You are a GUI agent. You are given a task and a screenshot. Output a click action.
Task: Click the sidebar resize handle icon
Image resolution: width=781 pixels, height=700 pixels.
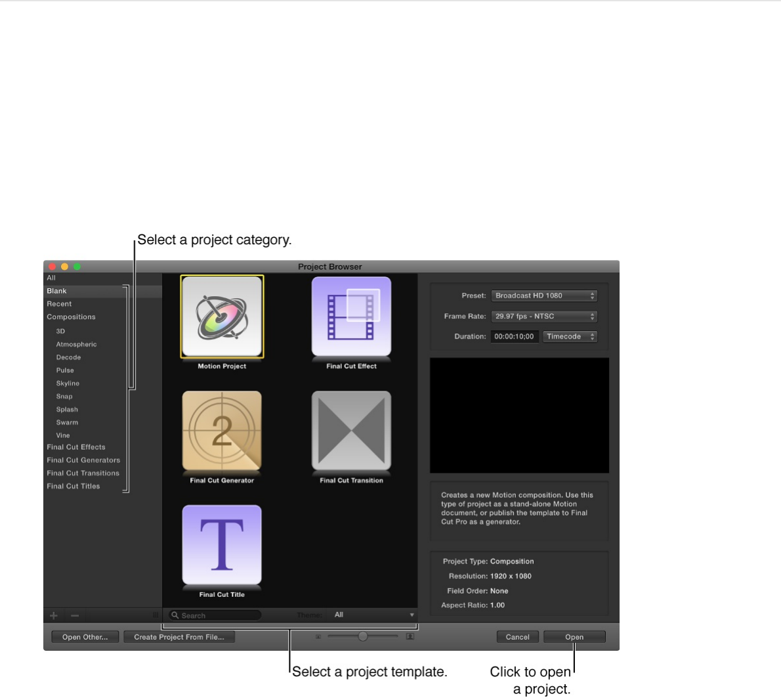click(156, 615)
